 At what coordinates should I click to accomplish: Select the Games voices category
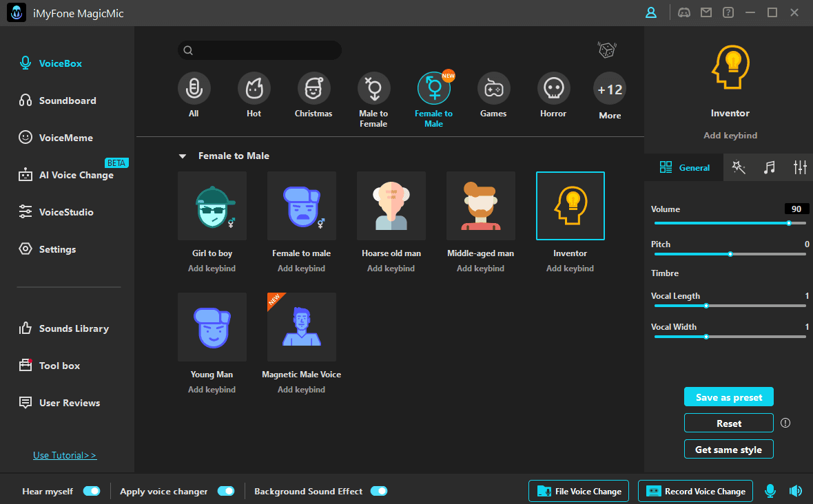493,95
